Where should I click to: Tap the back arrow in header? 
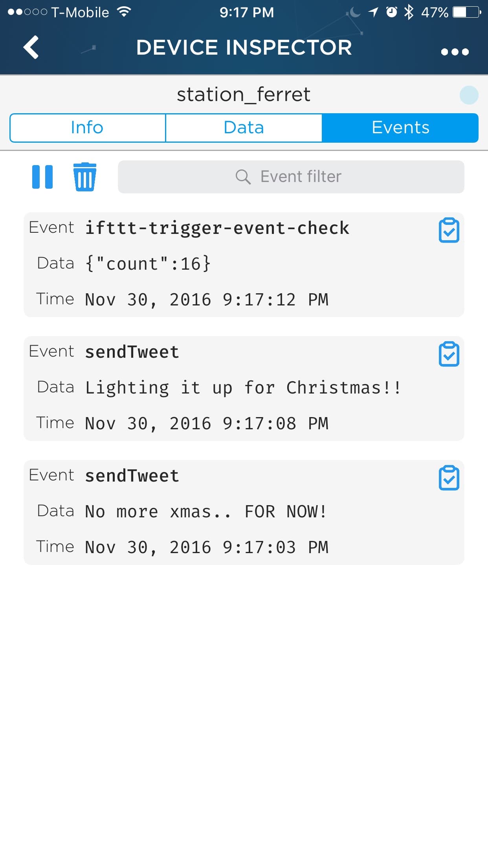pos(31,47)
